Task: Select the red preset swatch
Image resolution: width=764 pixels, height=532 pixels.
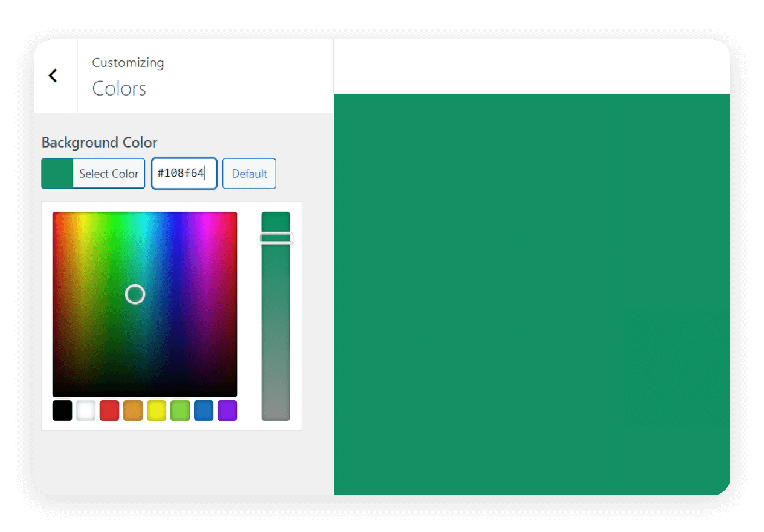Action: (109, 410)
